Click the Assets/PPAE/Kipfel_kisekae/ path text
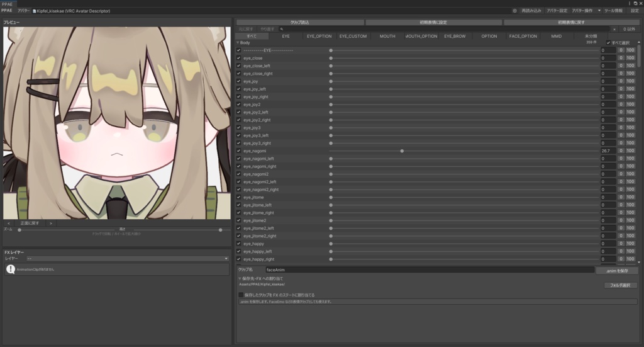644x347 pixels. 262,285
